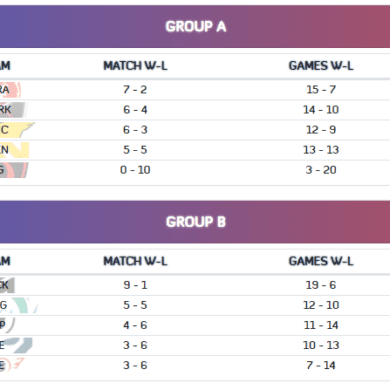Click the 9 - 1 match record cell

point(135,285)
